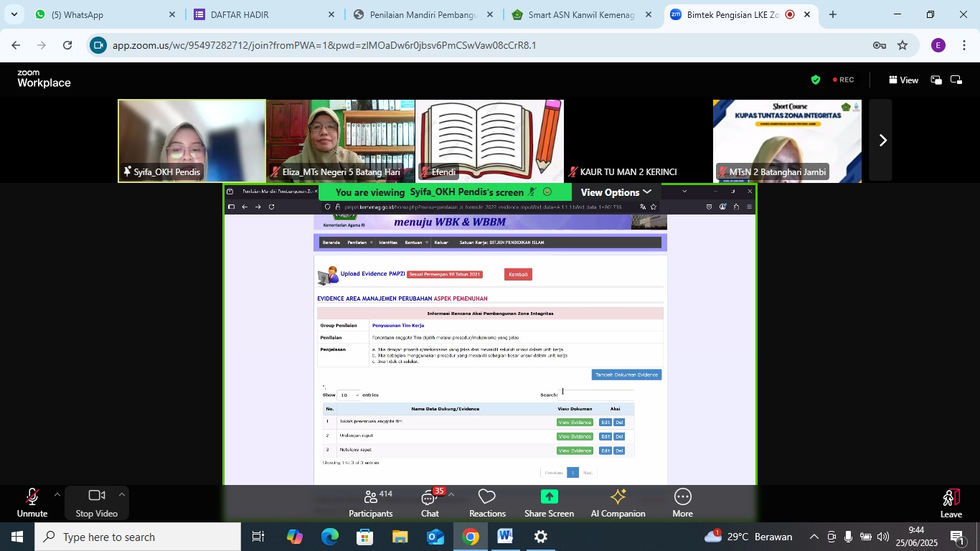The image size is (980, 551).
Task: Open the Reactions menu
Action: [487, 503]
